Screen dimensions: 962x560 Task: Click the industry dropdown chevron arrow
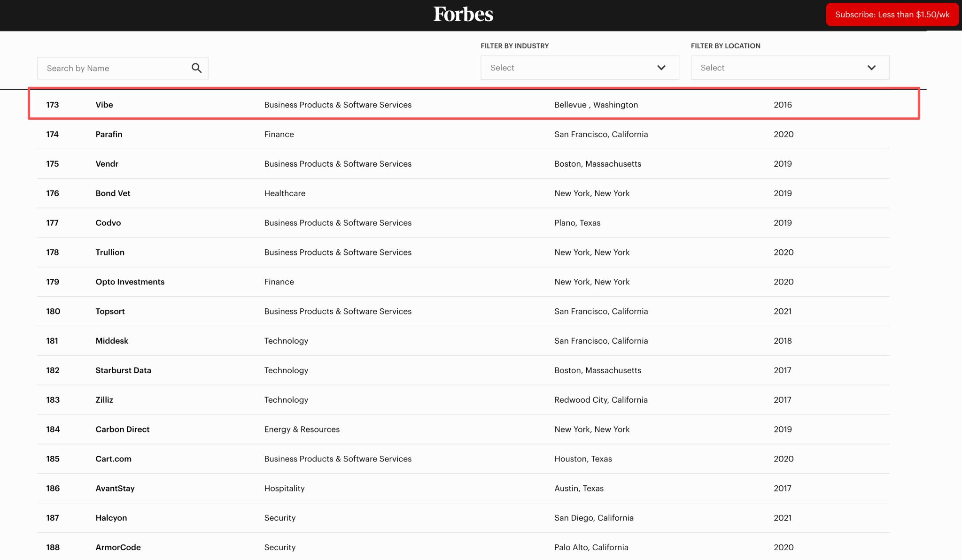661,68
